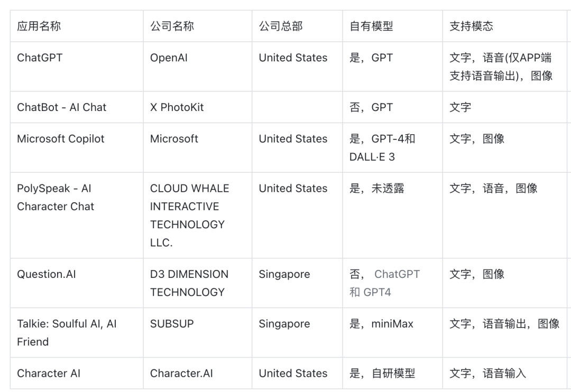Viewport: 571px width, 392px height.
Task: Select the ChatBot - AI Chat cell
Action: point(77,107)
